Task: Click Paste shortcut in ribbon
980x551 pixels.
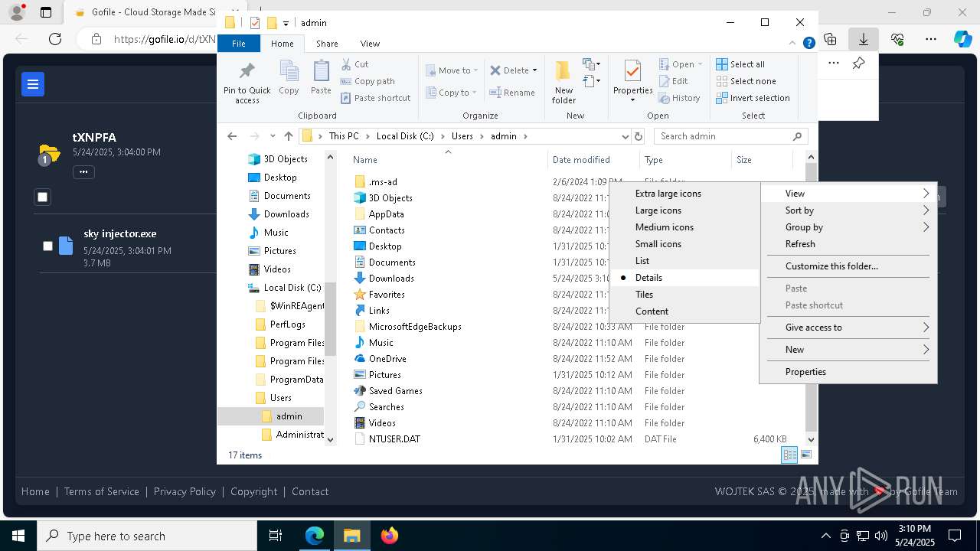Action: click(376, 98)
